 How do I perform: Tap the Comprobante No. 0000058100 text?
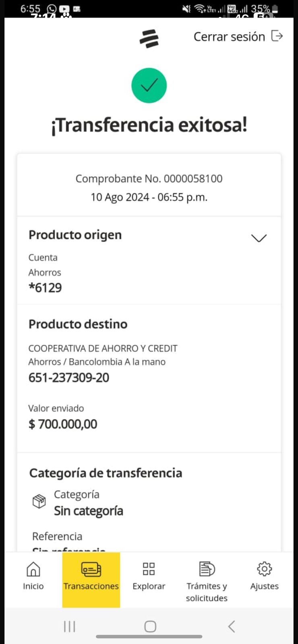coord(149,179)
